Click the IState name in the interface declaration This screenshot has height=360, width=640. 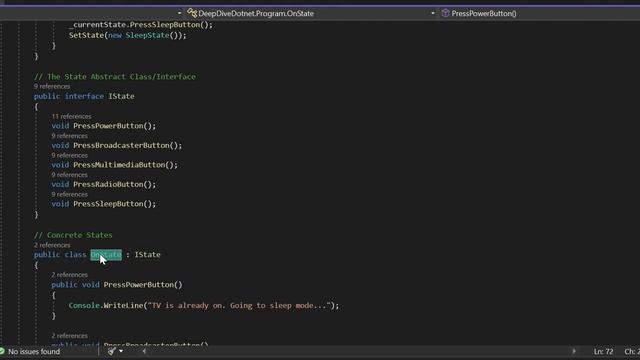click(x=121, y=96)
